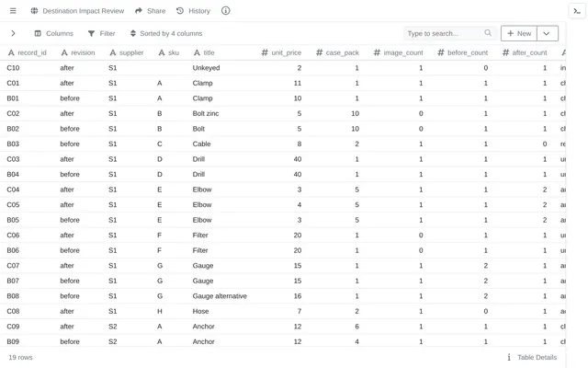
Task: Select the supplier column header
Action: pos(127,52)
